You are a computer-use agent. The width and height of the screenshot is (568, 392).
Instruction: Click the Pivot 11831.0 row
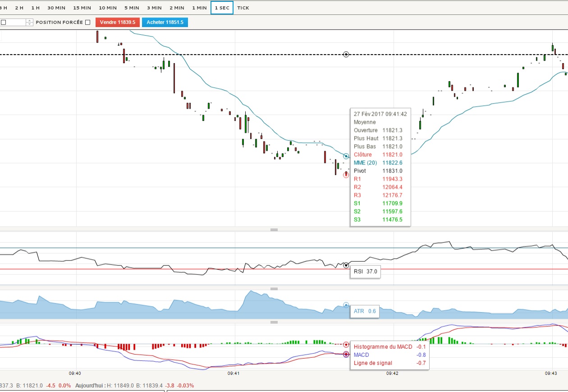pos(378,171)
